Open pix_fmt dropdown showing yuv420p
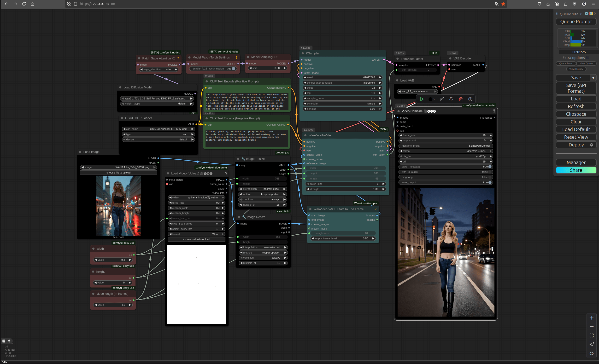 pyautogui.click(x=446, y=156)
